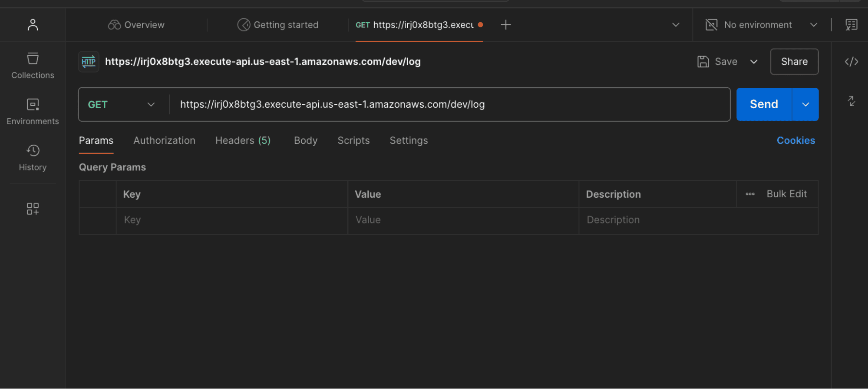868x389 pixels.
Task: Open the Send button dropdown arrow
Action: [x=805, y=105]
